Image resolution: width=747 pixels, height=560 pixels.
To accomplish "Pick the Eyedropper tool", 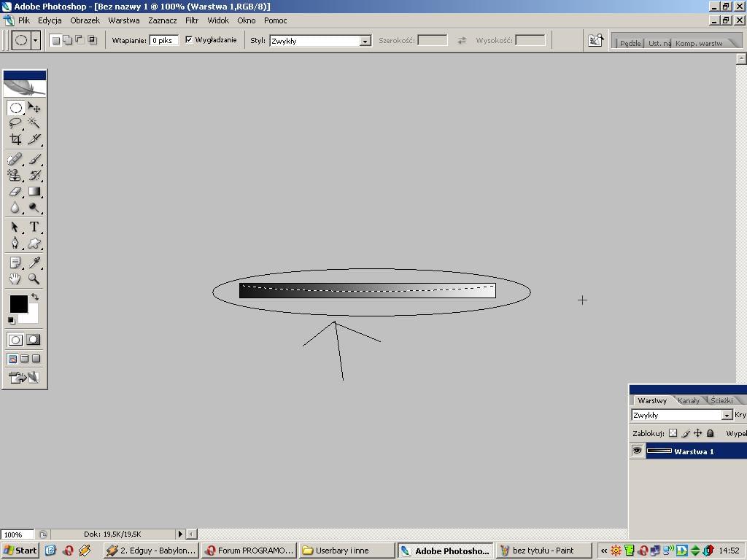I will point(34,262).
